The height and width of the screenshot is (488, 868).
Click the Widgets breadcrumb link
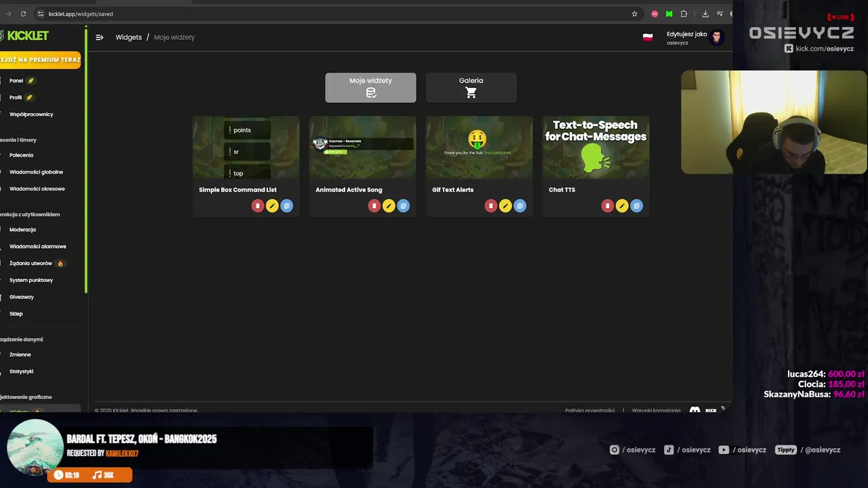coord(129,37)
